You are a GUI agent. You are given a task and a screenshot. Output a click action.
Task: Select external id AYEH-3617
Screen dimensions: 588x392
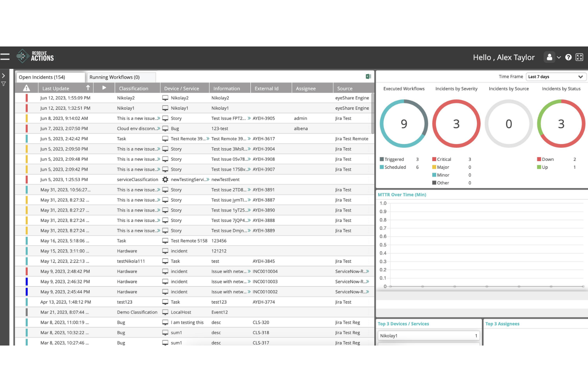[264, 139]
